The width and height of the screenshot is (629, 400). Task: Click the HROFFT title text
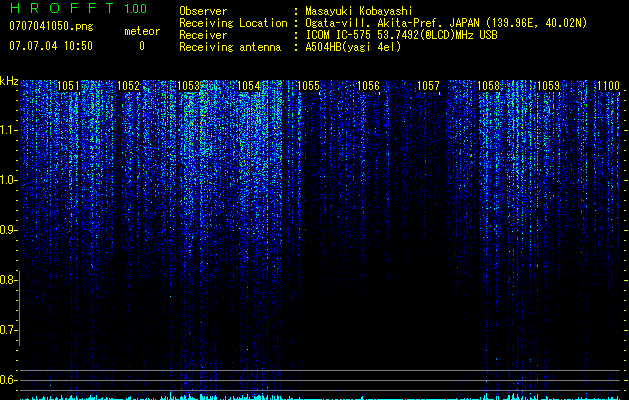pyautogui.click(x=62, y=8)
